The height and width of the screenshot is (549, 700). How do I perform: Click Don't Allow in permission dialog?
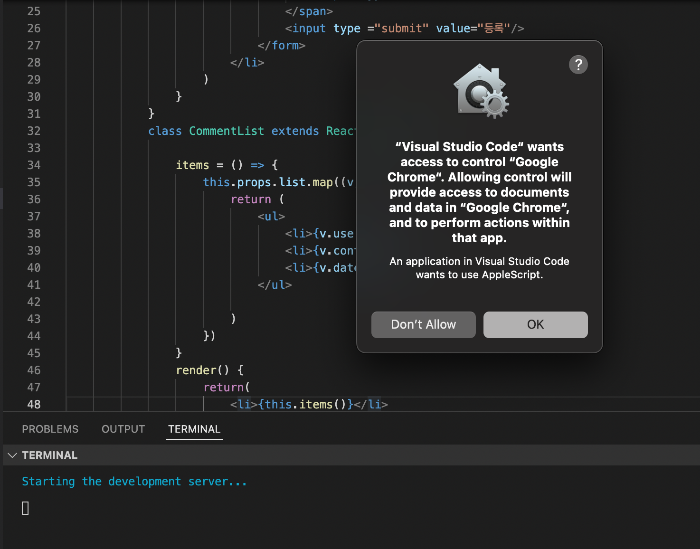point(423,324)
